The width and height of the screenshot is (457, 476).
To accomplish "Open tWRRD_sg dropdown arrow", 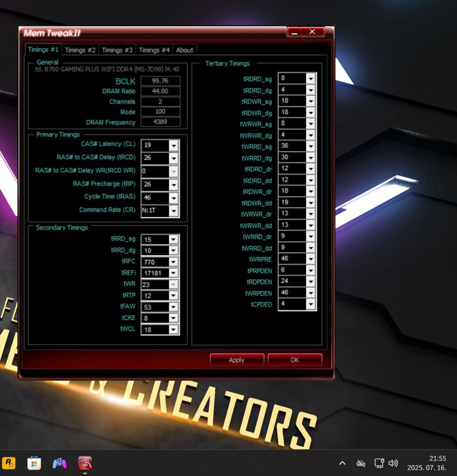I will tap(311, 146).
